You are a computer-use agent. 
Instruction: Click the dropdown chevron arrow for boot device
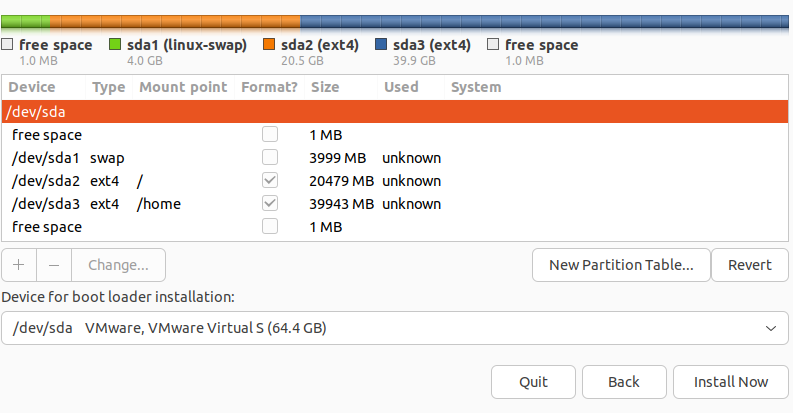point(770,328)
